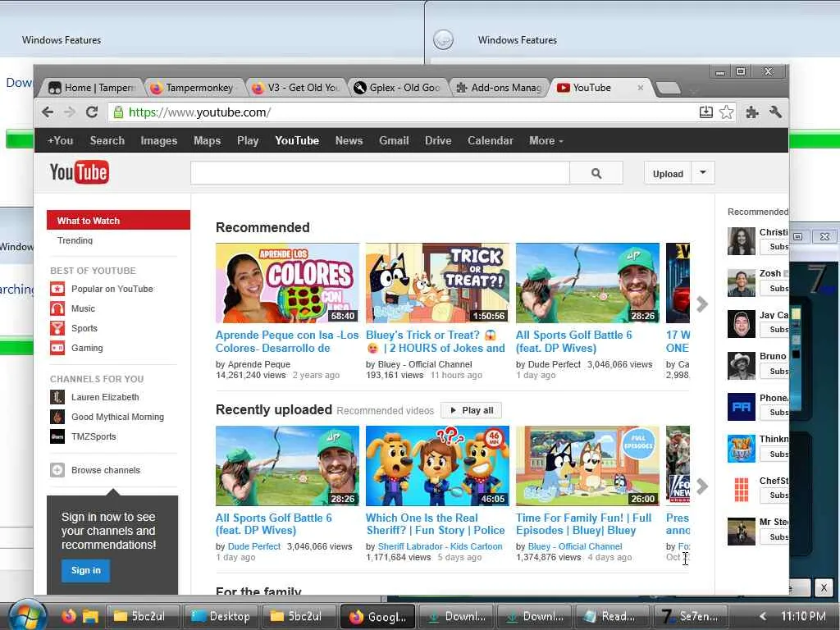The height and width of the screenshot is (630, 840).
Task: Bookmark the page with the star icon
Action: pos(727,112)
